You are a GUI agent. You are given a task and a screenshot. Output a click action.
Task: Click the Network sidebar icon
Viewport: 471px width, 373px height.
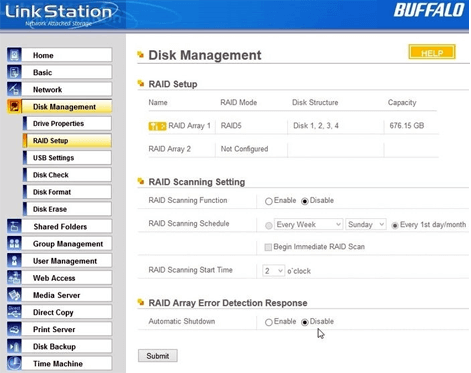click(14, 89)
